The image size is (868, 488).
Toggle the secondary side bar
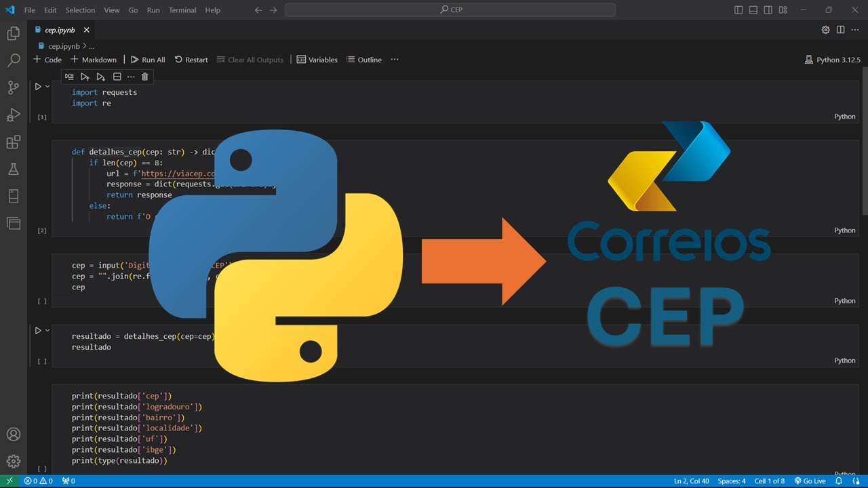[768, 10]
